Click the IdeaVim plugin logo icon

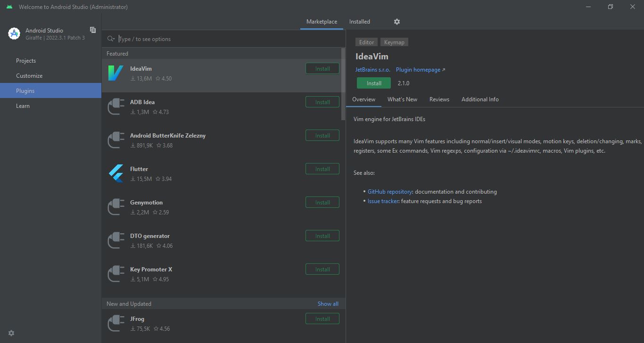pos(116,73)
